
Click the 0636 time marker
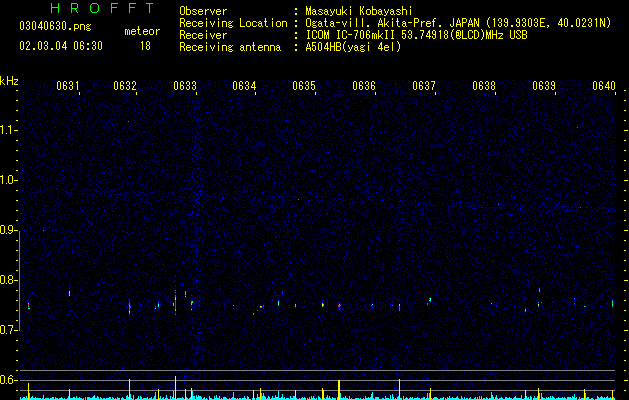point(364,85)
